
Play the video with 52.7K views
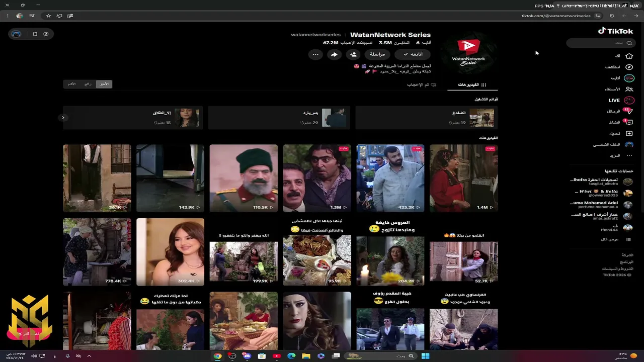point(463,252)
